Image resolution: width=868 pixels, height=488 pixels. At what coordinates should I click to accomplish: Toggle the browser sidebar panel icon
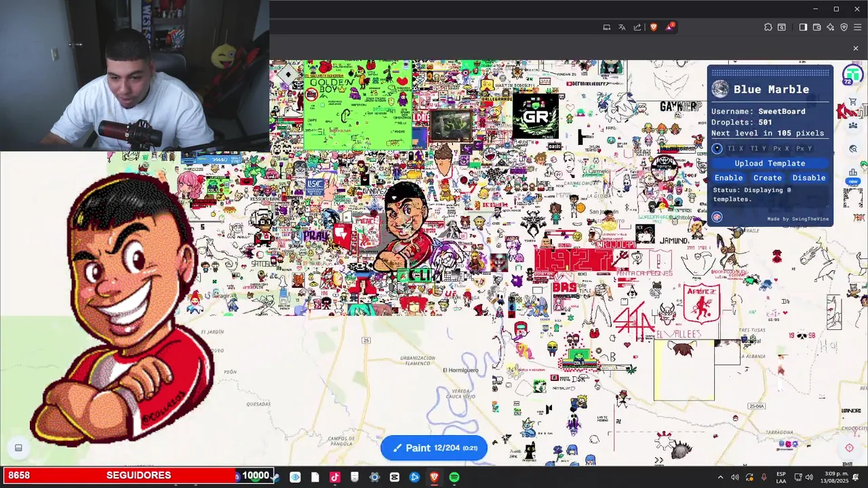[803, 27]
